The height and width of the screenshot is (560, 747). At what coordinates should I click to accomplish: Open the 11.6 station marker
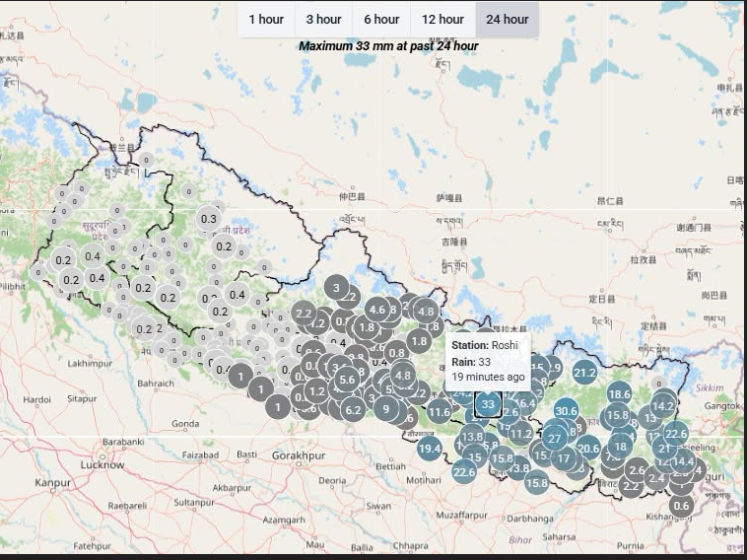440,412
